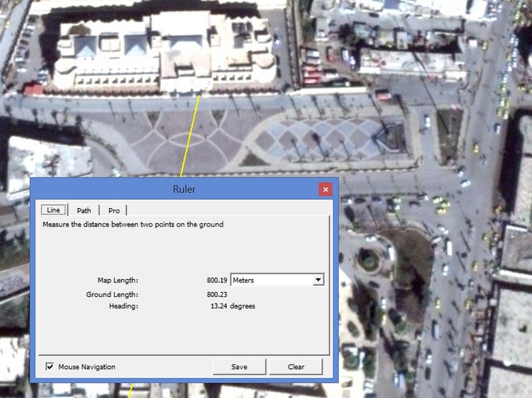The image size is (532, 398).
Task: Click the Mouse Navigation label text
Action: pos(87,367)
